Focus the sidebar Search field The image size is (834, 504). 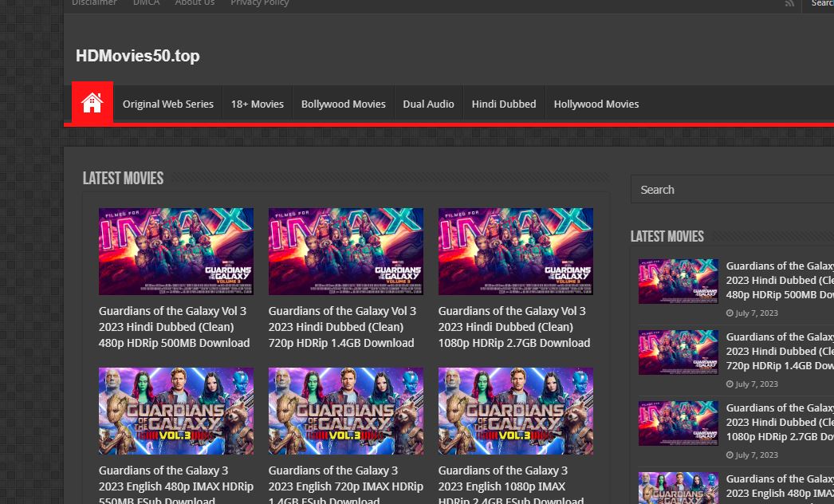(x=733, y=190)
